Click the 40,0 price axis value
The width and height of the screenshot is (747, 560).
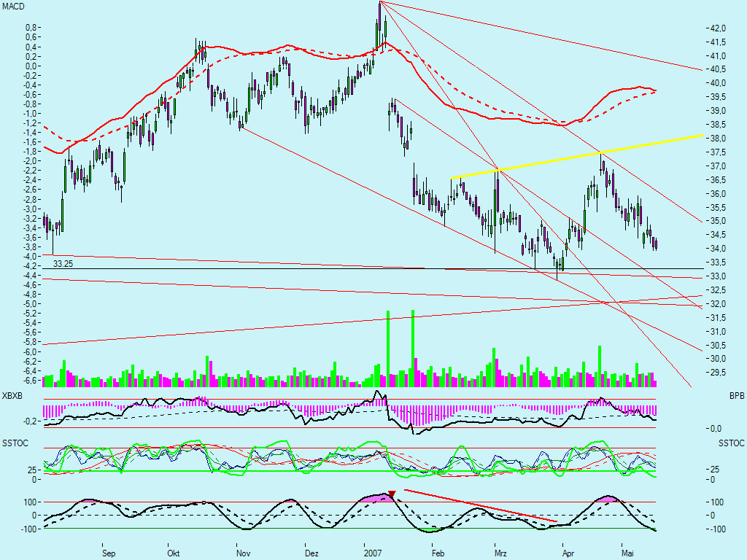coord(718,83)
